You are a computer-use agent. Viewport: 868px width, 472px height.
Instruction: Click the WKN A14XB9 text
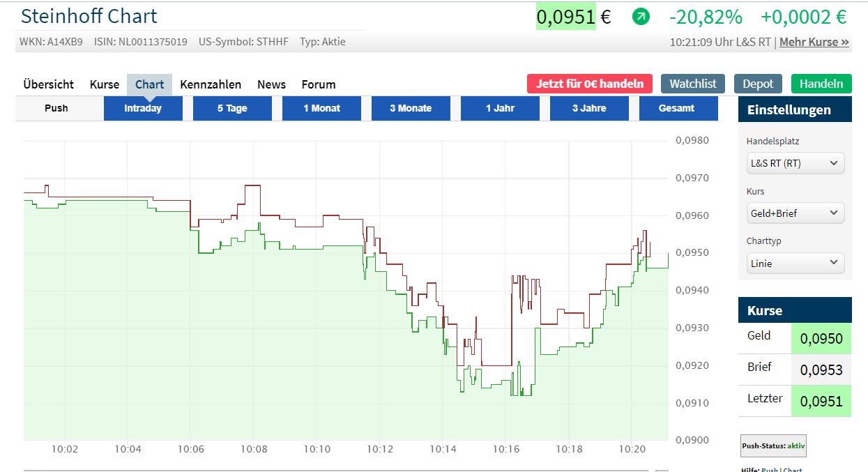(51, 42)
